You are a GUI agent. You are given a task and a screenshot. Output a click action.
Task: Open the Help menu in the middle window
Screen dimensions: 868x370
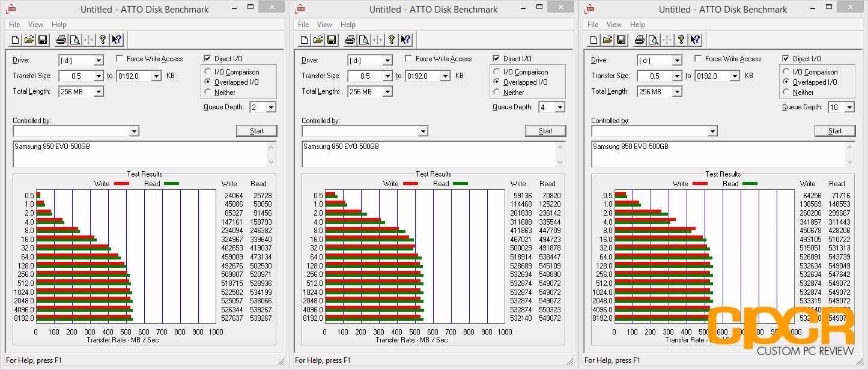[348, 25]
